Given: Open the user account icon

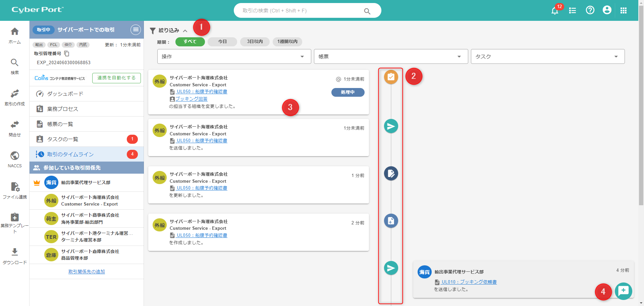Looking at the screenshot, I should click(607, 10).
